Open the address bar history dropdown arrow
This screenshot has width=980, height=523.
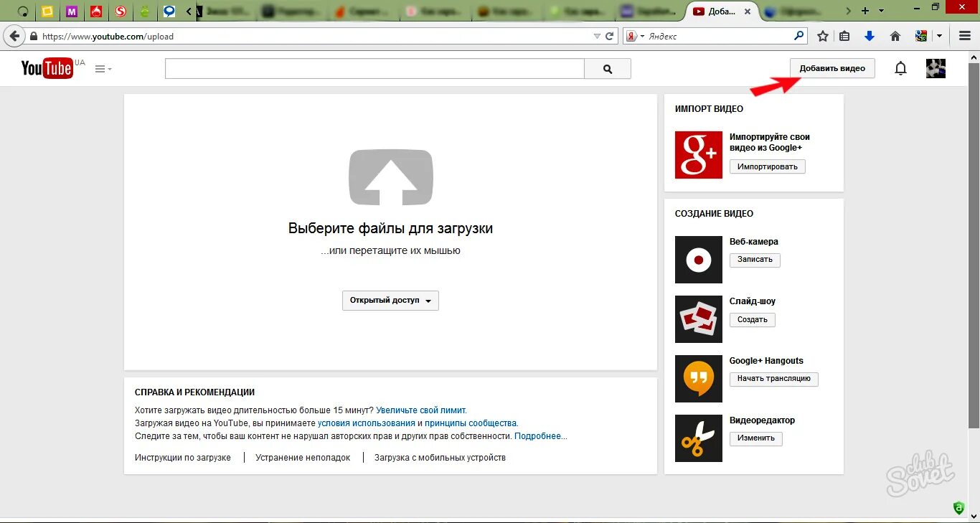coord(597,36)
